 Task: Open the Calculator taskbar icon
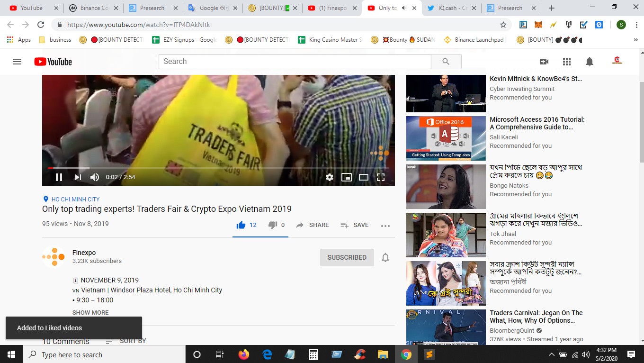[313, 354]
